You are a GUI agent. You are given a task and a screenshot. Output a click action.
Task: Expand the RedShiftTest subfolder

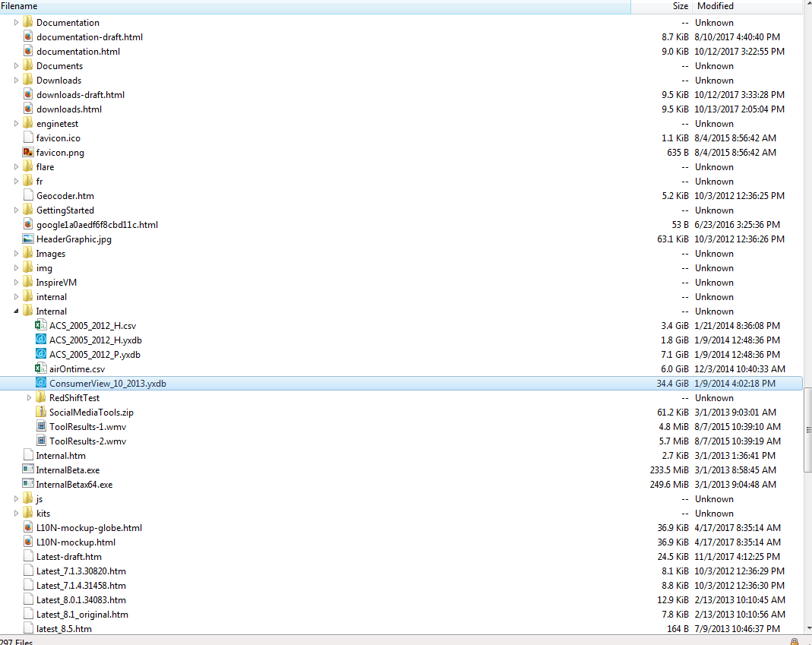tap(27, 397)
